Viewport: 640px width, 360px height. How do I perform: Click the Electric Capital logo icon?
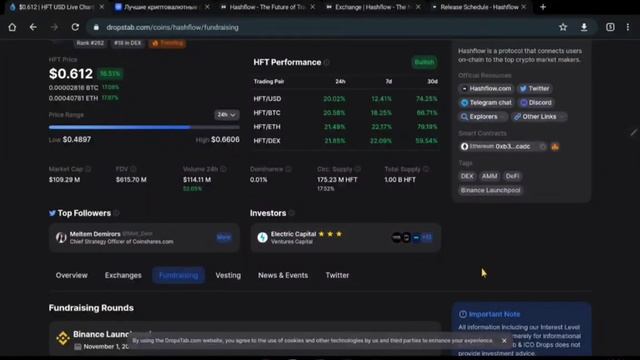[262, 237]
